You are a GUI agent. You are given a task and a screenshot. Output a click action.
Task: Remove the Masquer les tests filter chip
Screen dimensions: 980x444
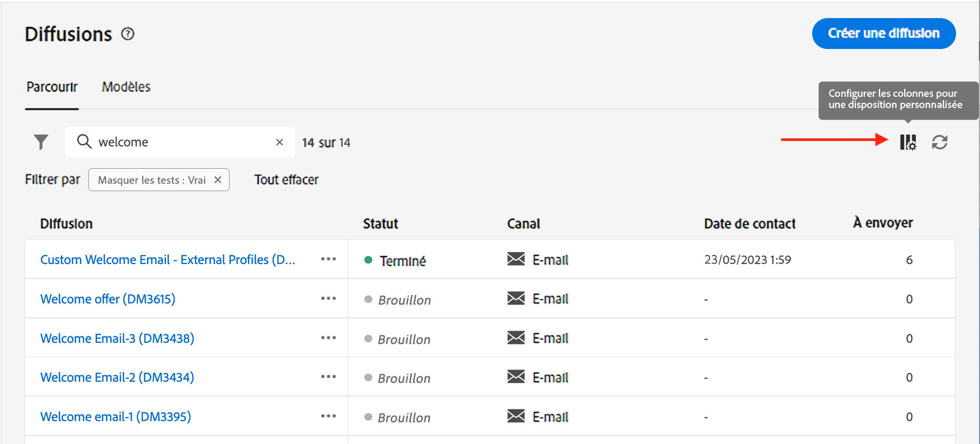coord(218,180)
